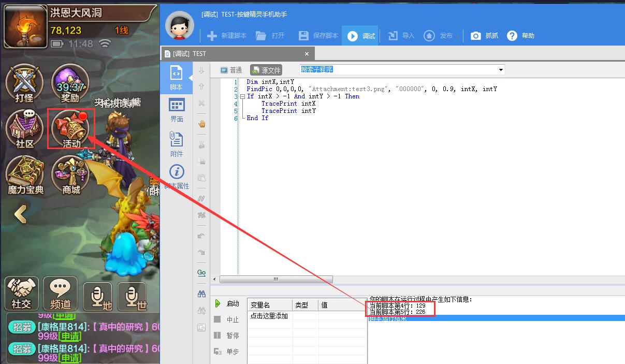625x364 pixels.
Task: Open the 帮助 help icon
Action: click(520, 36)
